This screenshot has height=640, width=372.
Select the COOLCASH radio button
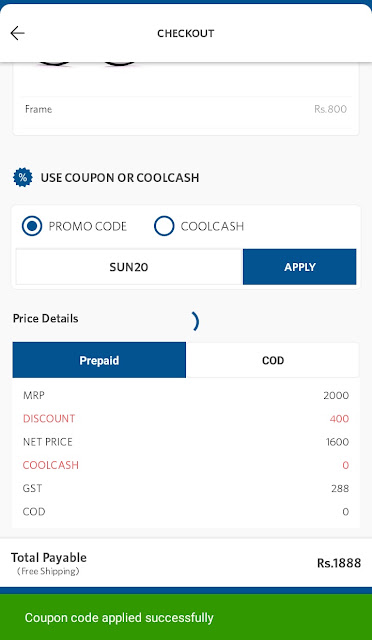164,226
